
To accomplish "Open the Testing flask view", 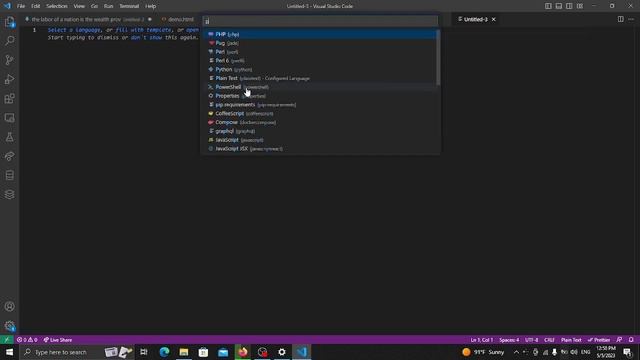I will (x=9, y=137).
